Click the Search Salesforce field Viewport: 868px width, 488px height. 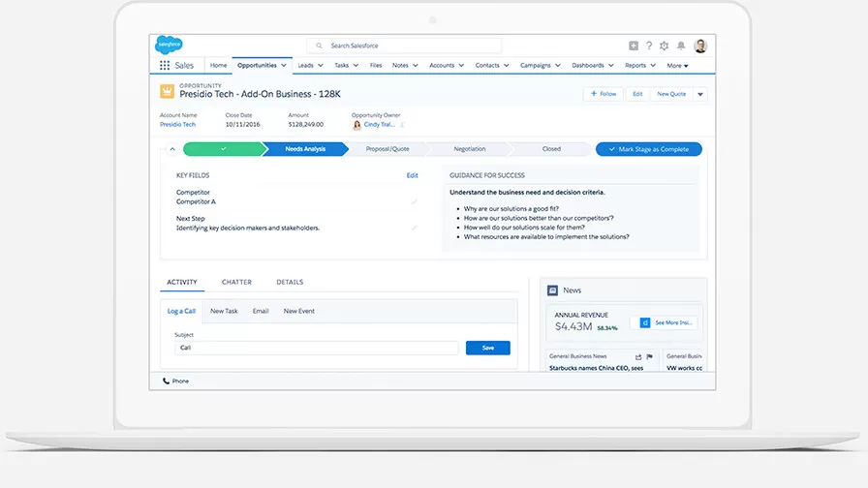coord(405,46)
